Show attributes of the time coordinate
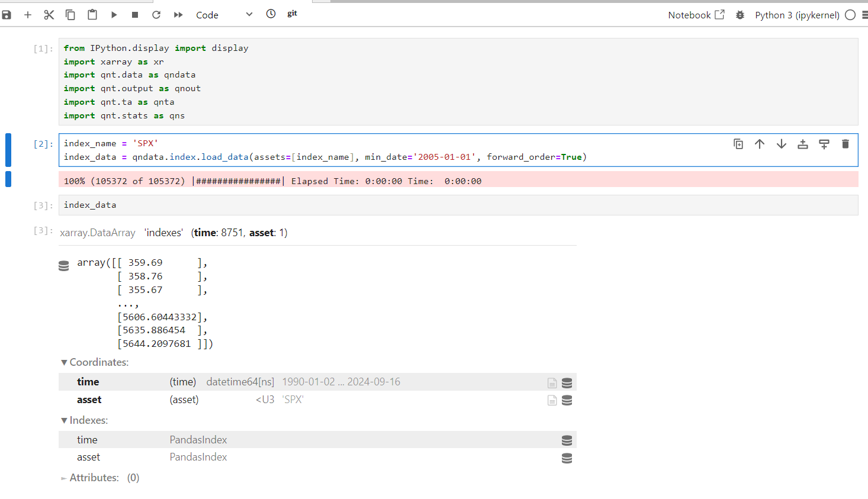868x499 pixels. pyautogui.click(x=552, y=383)
